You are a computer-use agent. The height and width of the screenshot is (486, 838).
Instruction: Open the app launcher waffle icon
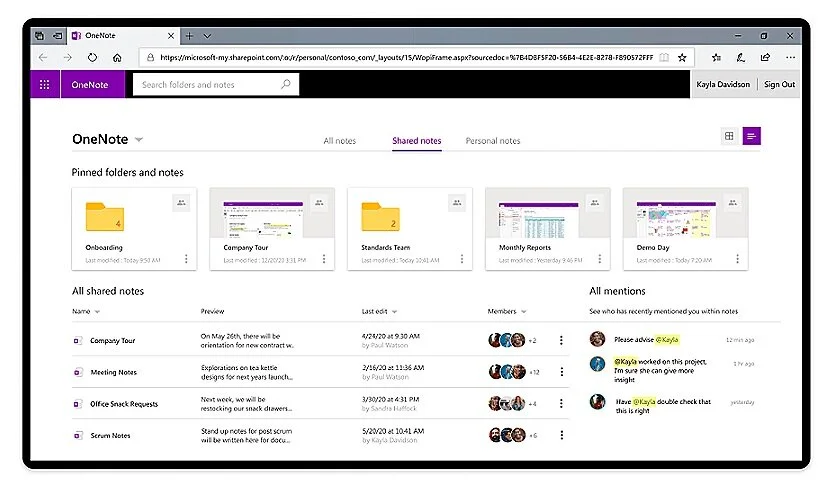tap(45, 84)
